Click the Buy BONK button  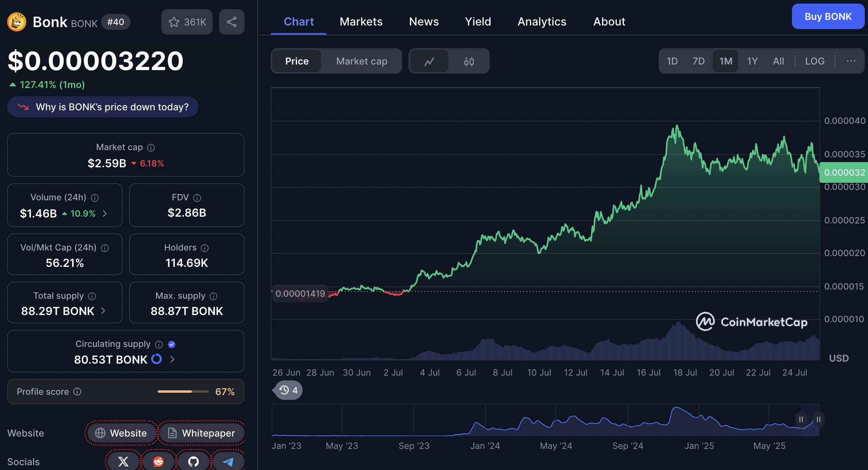(828, 17)
